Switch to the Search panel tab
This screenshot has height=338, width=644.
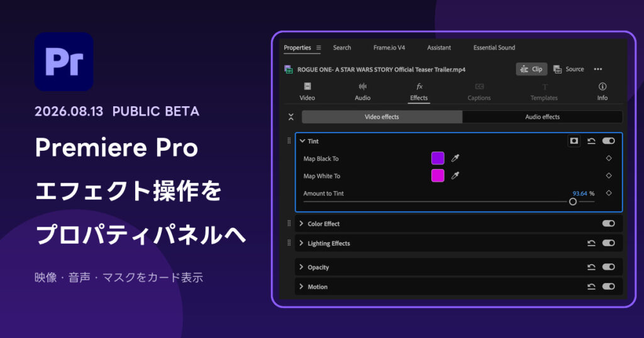pos(342,48)
